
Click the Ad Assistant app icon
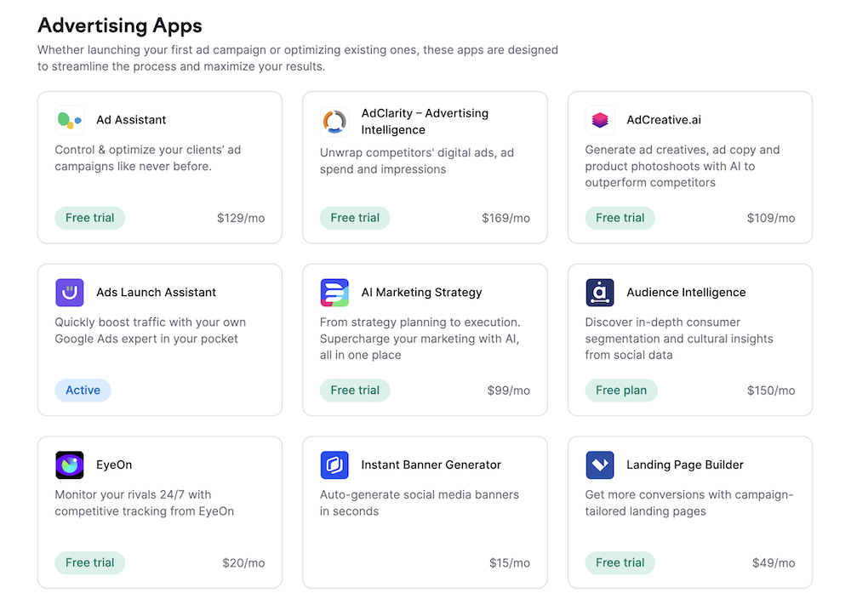tap(69, 119)
